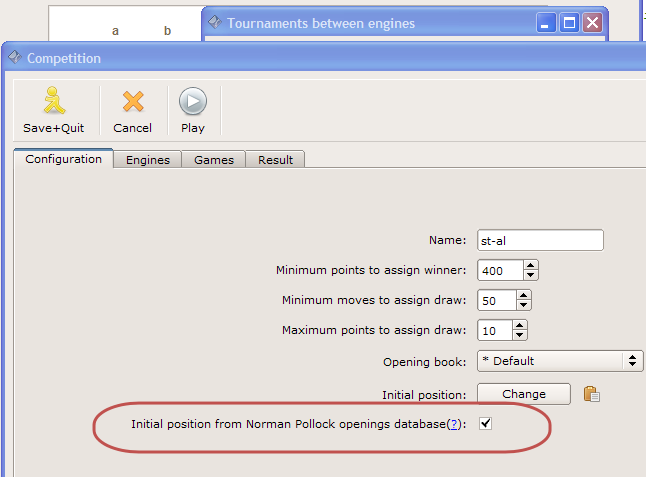
Task: Click the Change initial position button
Action: click(524, 394)
